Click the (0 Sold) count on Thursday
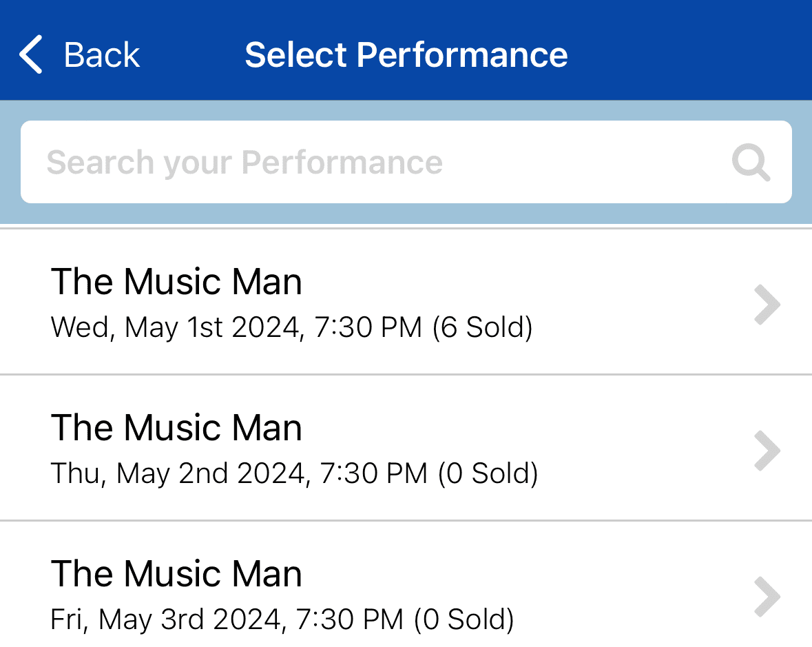This screenshot has height=647, width=812. tap(488, 473)
